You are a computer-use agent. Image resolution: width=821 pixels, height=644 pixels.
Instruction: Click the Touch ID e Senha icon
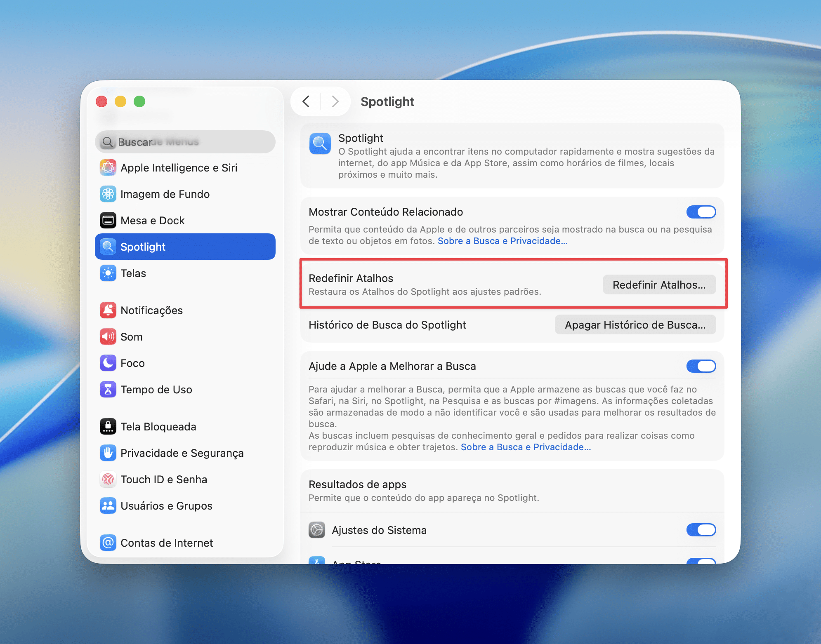coord(108,479)
